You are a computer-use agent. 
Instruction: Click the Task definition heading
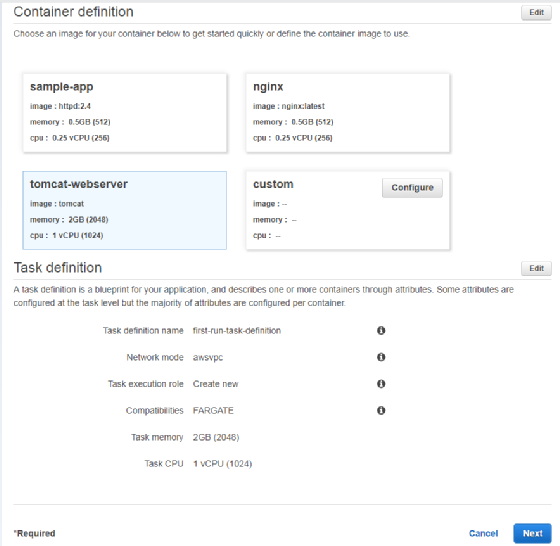(x=58, y=267)
